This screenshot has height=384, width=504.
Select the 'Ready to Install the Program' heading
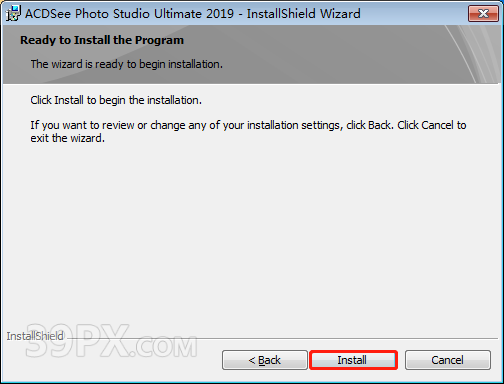coord(102,40)
